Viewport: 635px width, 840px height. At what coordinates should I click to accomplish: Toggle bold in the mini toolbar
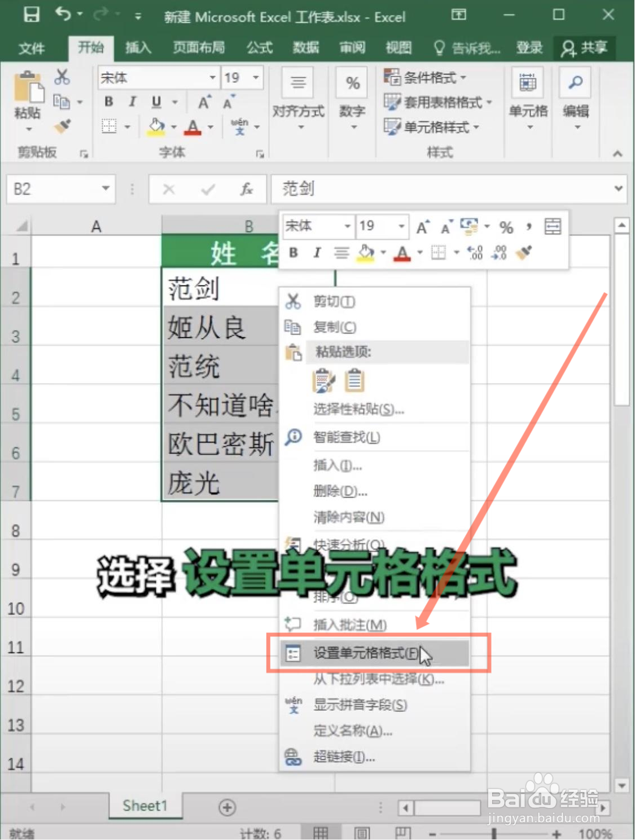tap(292, 253)
